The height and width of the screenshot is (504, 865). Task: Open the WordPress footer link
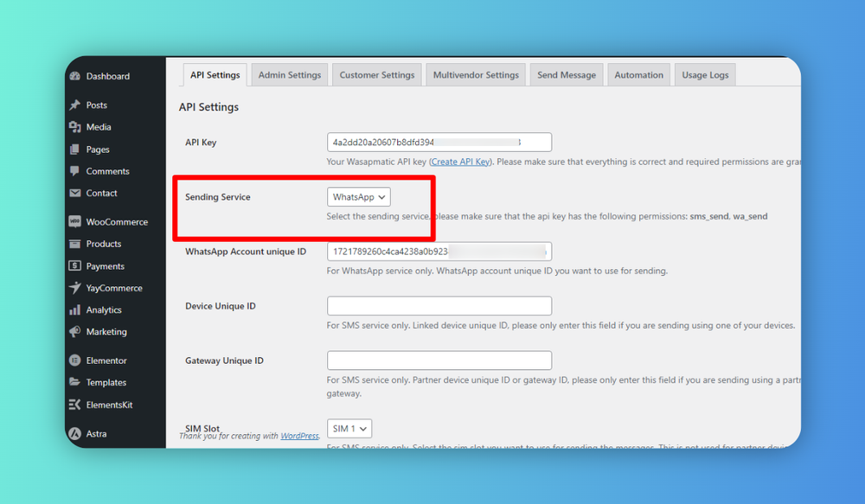tap(299, 436)
